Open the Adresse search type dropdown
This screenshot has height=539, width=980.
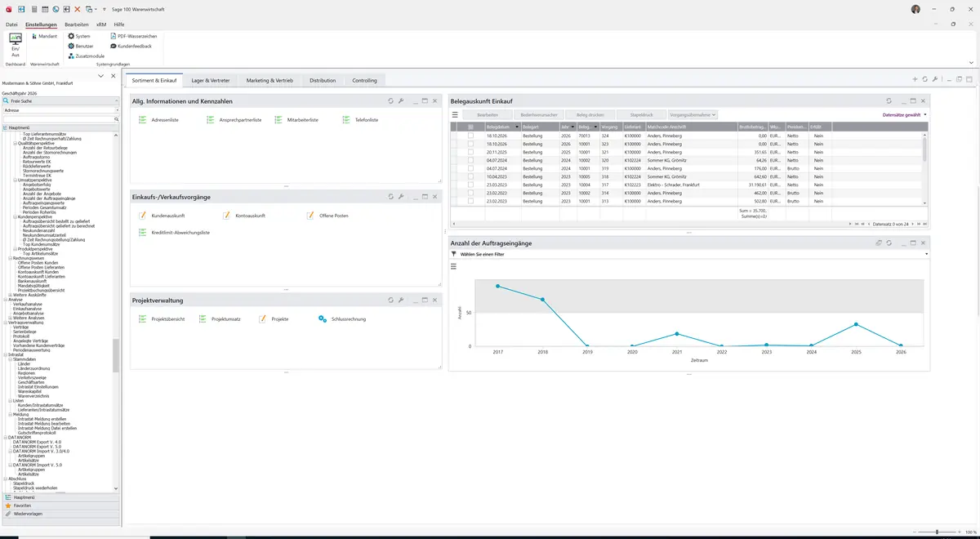[x=60, y=109]
